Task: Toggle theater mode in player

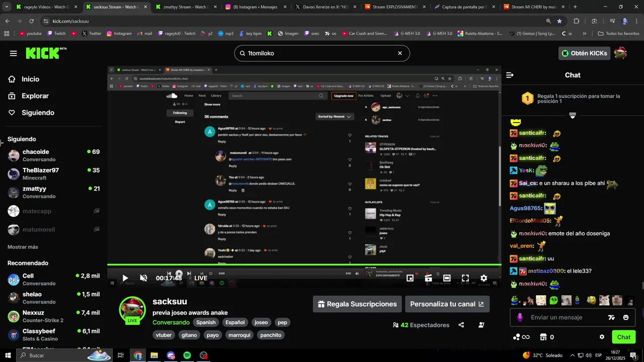Action: point(447,278)
